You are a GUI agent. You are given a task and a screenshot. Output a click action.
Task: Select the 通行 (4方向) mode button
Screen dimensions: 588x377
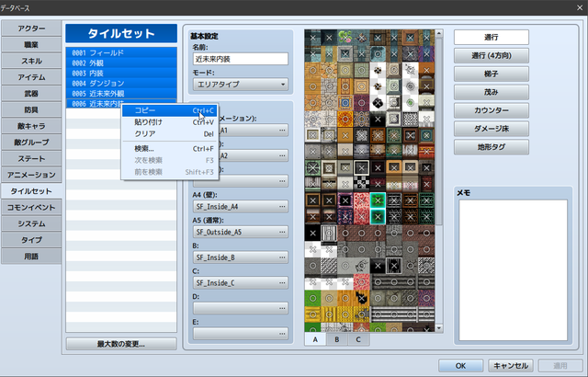point(492,55)
